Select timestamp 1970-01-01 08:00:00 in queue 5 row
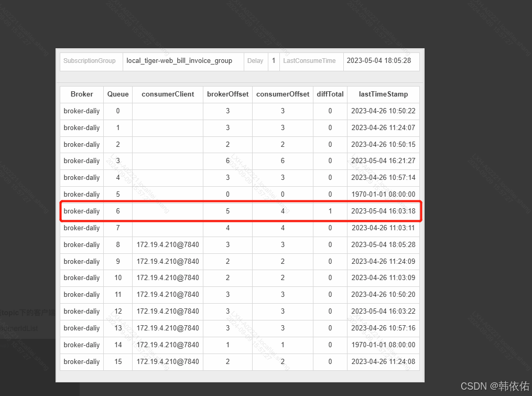 [383, 194]
